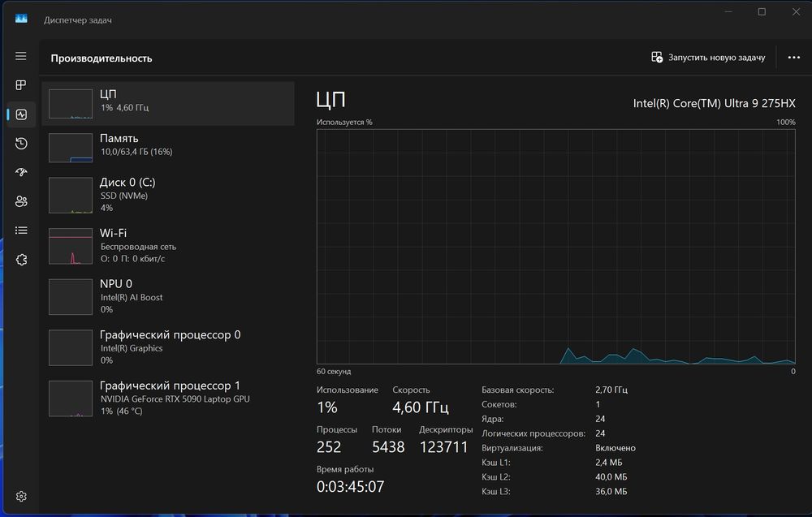Open the App history page icon

(x=21, y=144)
